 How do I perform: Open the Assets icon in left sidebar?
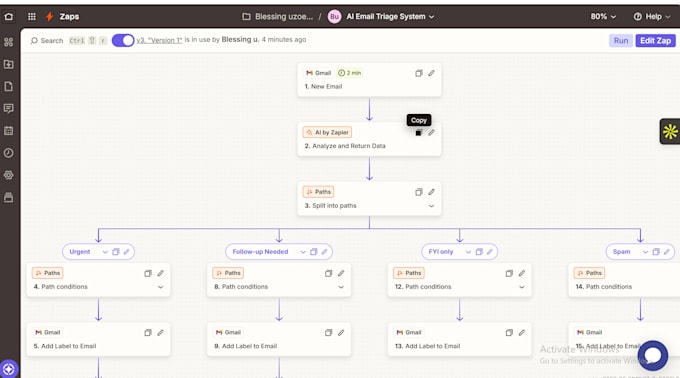point(9,42)
